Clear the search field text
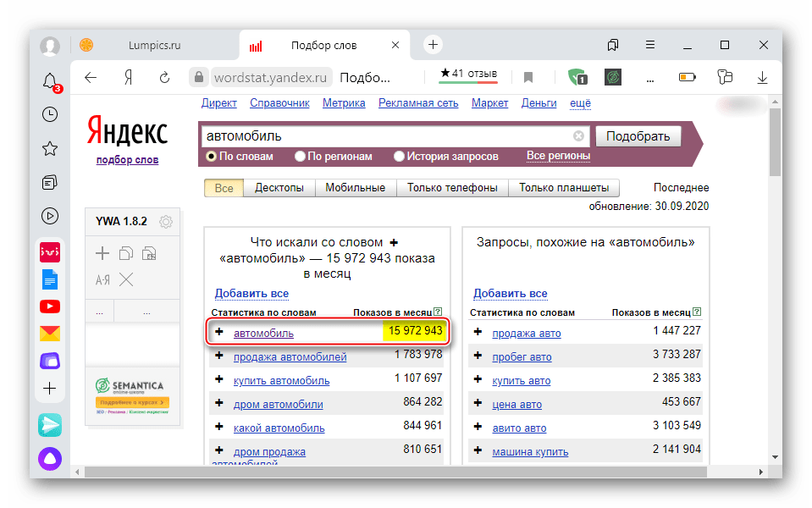The width and height of the screenshot is (812, 508). pos(578,136)
